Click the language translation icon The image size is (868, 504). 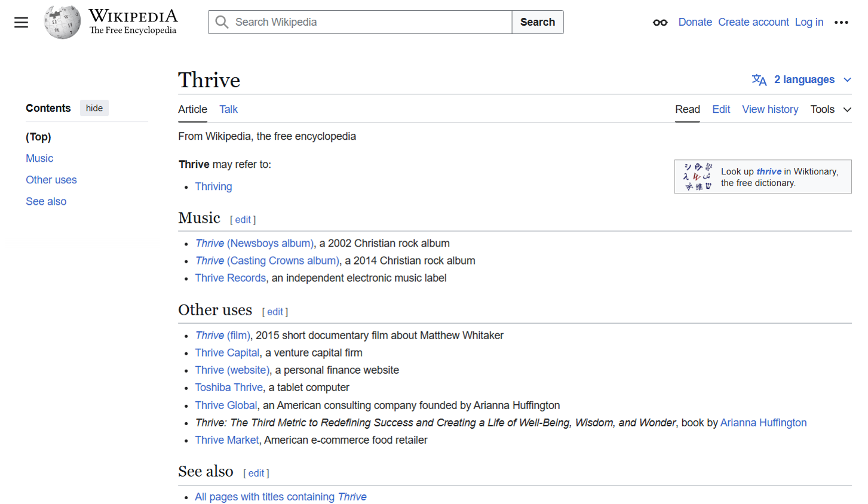tap(759, 80)
